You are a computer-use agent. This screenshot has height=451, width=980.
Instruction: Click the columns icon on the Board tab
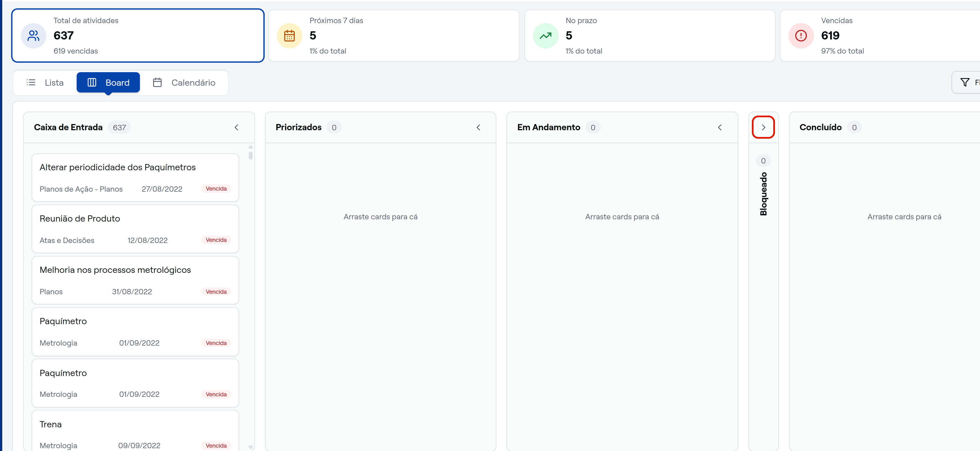92,83
